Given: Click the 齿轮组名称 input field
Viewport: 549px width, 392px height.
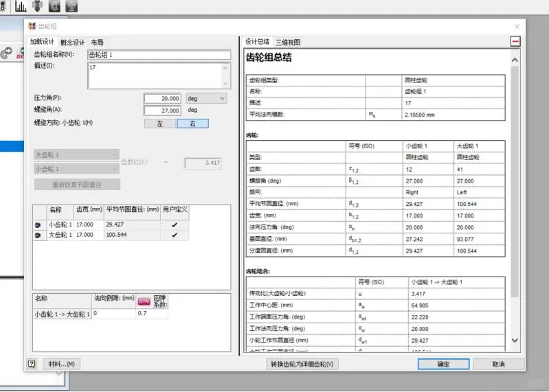Looking at the screenshot, I should coord(159,55).
